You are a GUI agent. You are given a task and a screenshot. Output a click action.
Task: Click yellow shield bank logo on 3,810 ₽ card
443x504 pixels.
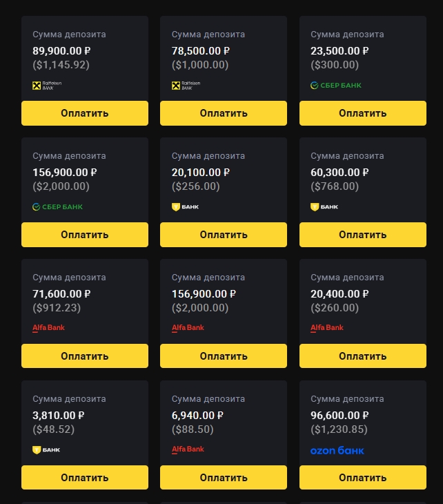pyautogui.click(x=46, y=449)
